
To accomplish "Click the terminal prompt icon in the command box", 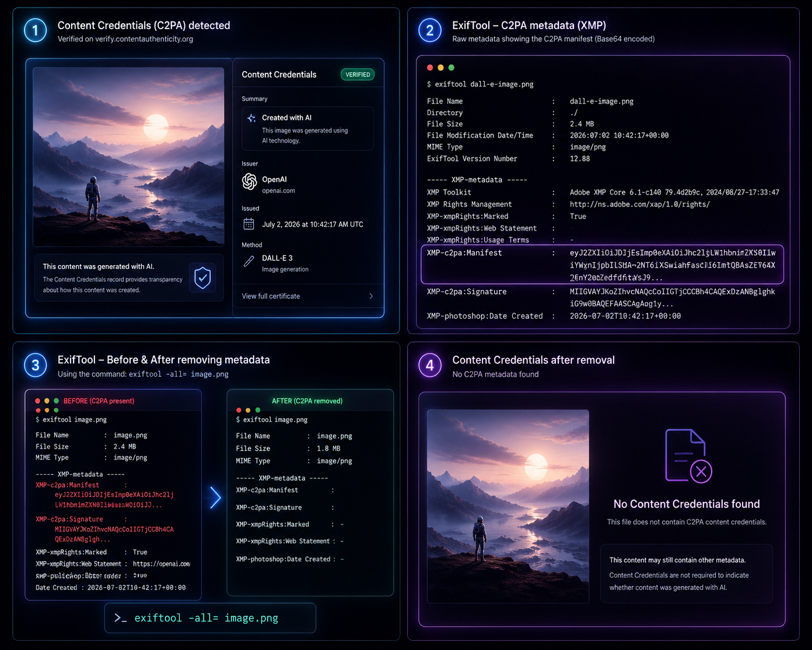I will tap(120, 618).
